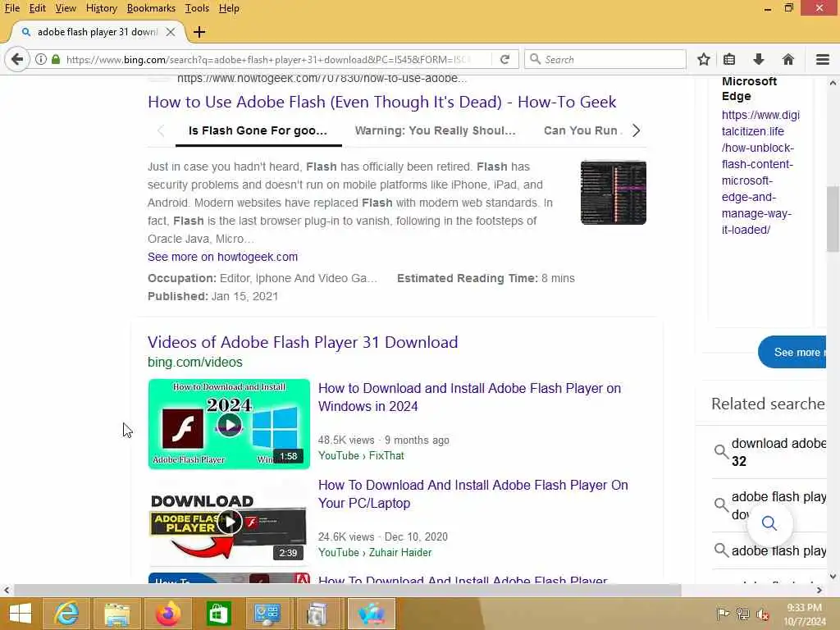The image size is (840, 630).
Task: Select the 'Is Flash Gone For goo...' tab
Action: (x=258, y=130)
